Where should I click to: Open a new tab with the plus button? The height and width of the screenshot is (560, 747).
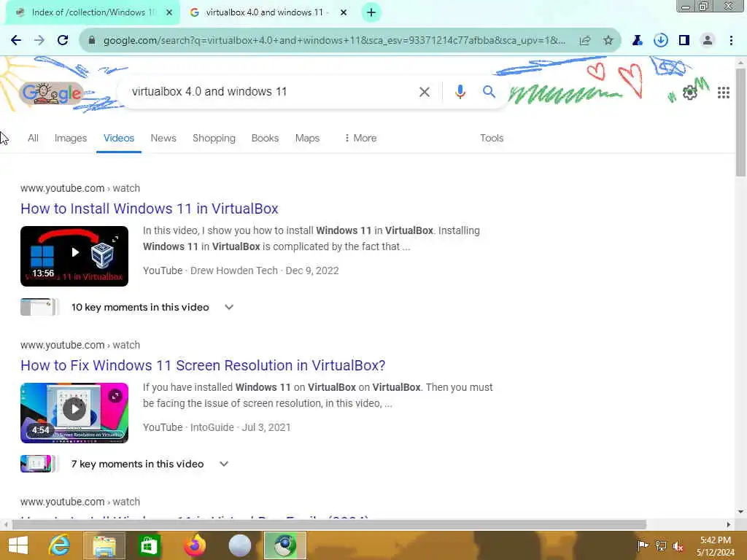point(371,12)
